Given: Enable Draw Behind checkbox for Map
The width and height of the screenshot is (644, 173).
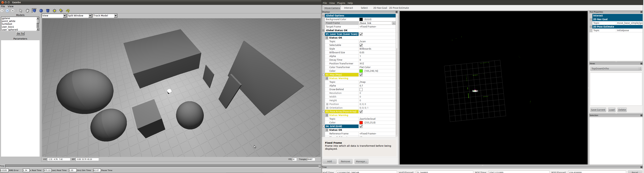Looking at the screenshot, I should pyautogui.click(x=361, y=90).
